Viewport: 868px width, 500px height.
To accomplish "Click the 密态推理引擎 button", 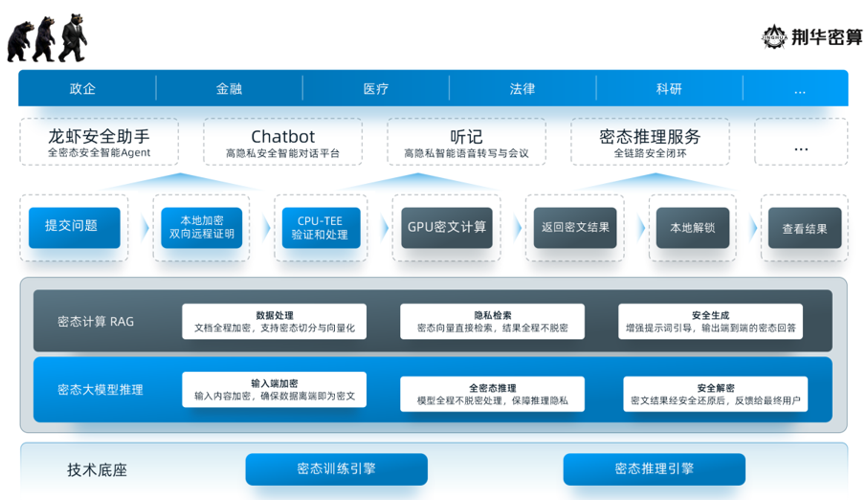I will click(x=654, y=469).
